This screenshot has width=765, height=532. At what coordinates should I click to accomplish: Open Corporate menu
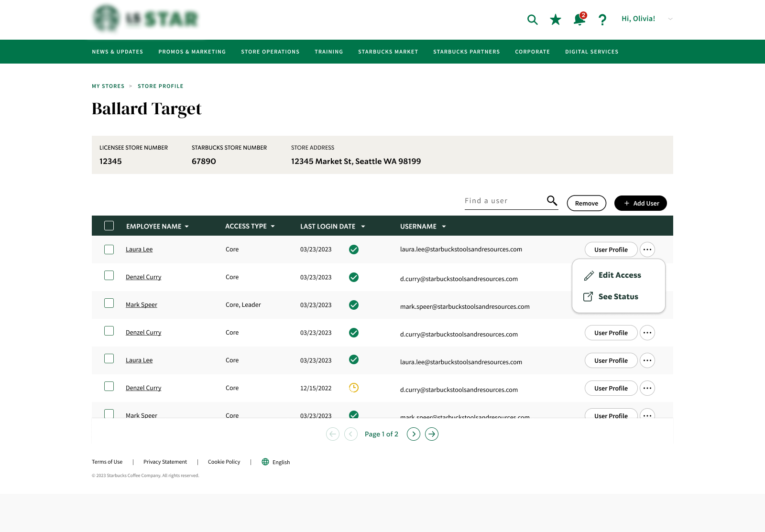coord(533,52)
